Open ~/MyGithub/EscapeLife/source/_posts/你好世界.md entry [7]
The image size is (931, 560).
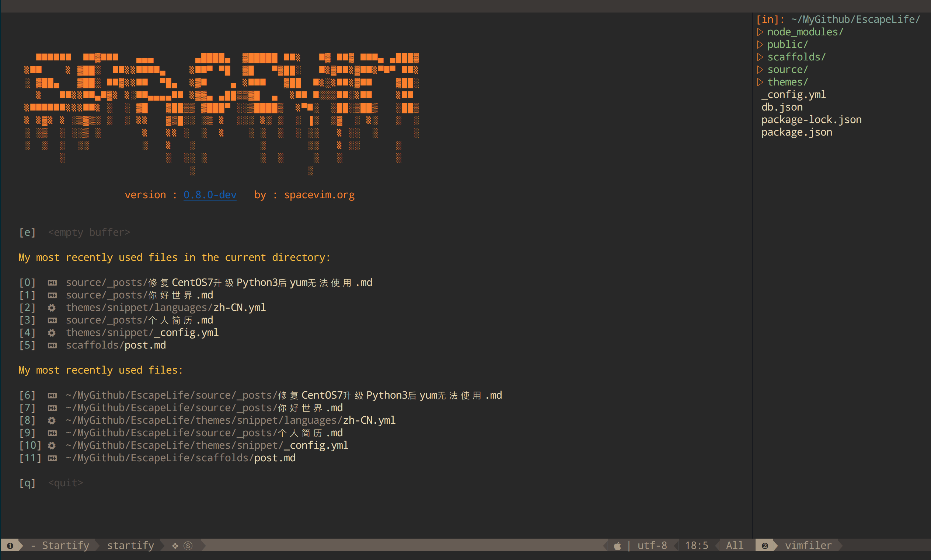click(x=181, y=408)
